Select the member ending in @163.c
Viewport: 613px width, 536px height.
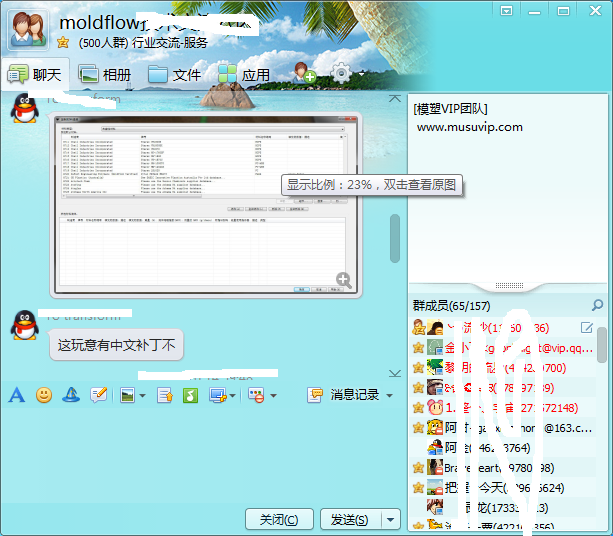[x=504, y=428]
